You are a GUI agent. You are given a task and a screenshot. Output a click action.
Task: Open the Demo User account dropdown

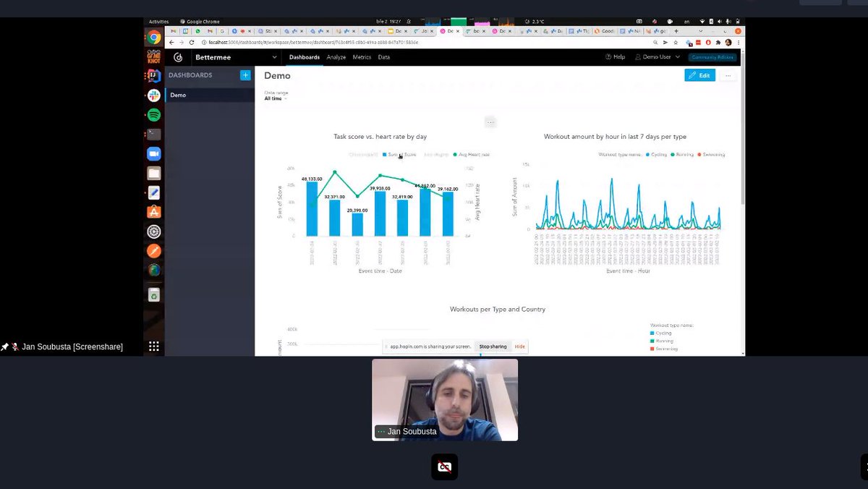(658, 57)
